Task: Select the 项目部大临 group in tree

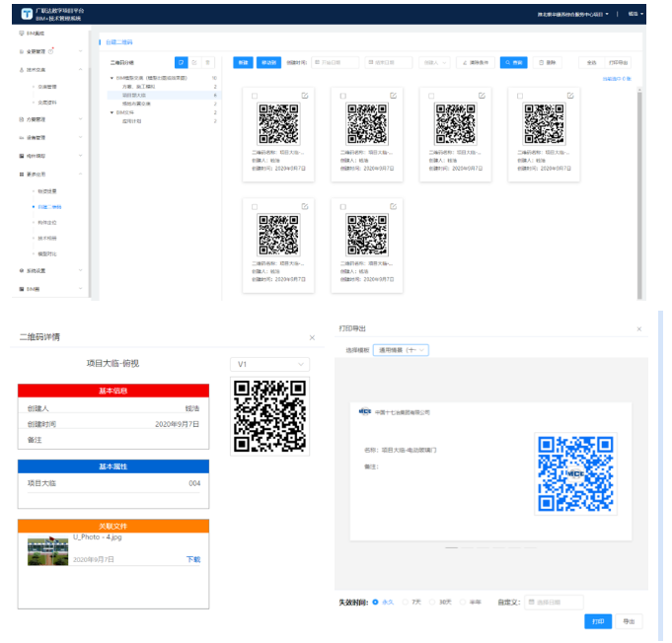Action: click(x=163, y=95)
